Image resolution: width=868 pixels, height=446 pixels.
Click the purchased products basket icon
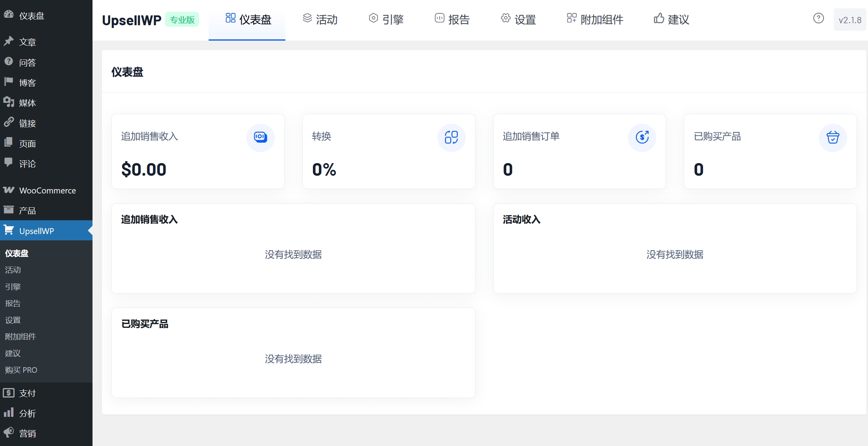click(833, 137)
